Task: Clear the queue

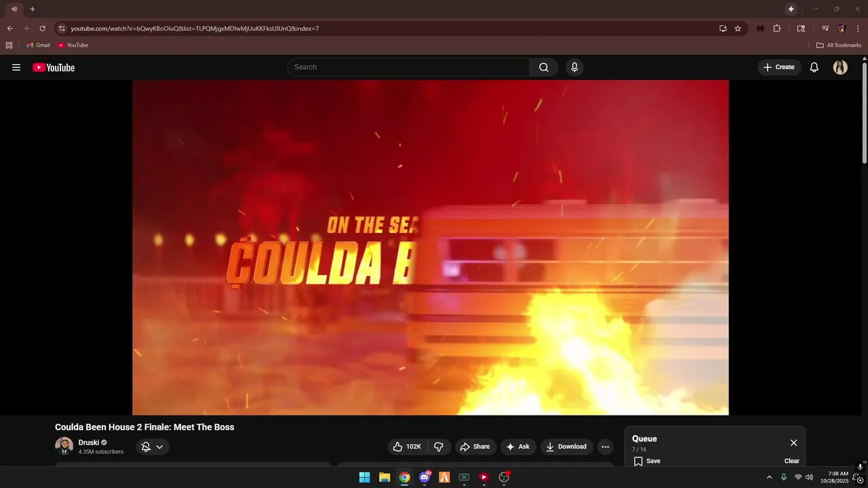Action: click(x=792, y=461)
